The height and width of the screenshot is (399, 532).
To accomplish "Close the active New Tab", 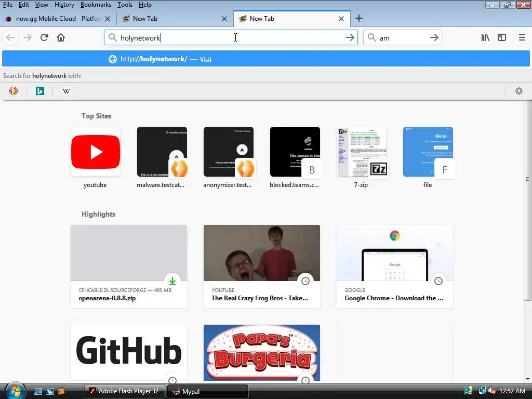I will click(x=341, y=19).
